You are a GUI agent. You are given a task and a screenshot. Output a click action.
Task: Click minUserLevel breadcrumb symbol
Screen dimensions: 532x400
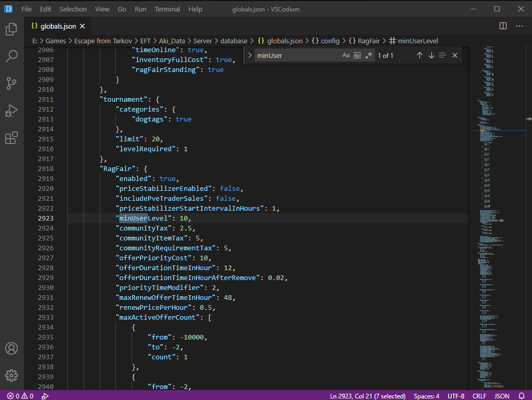pos(414,41)
